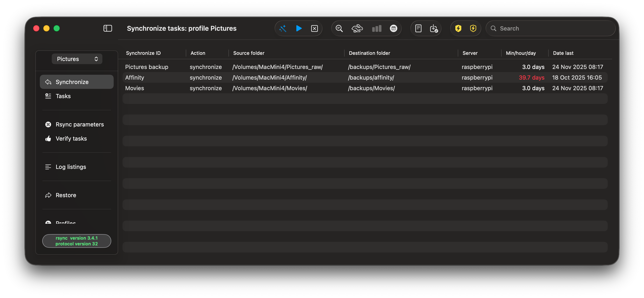Open the bar chart statistics icon
Image resolution: width=644 pixels, height=298 pixels.
coord(376,29)
